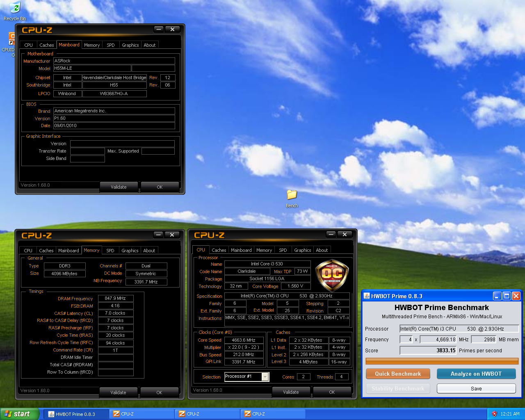
Task: Click the HWBOT Processor name field
Action: click(x=459, y=329)
